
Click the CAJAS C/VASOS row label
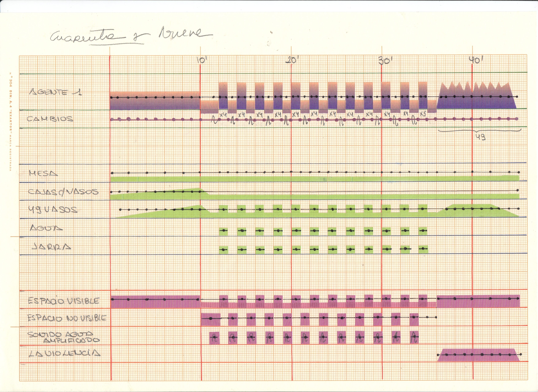tap(63, 192)
